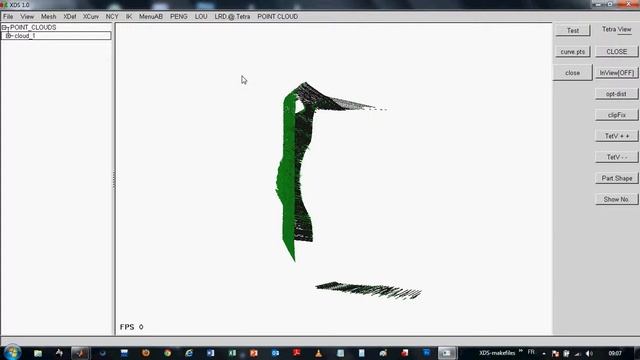640x360 pixels.
Task: Open VLC from the taskbar
Action: pyautogui.click(x=319, y=353)
